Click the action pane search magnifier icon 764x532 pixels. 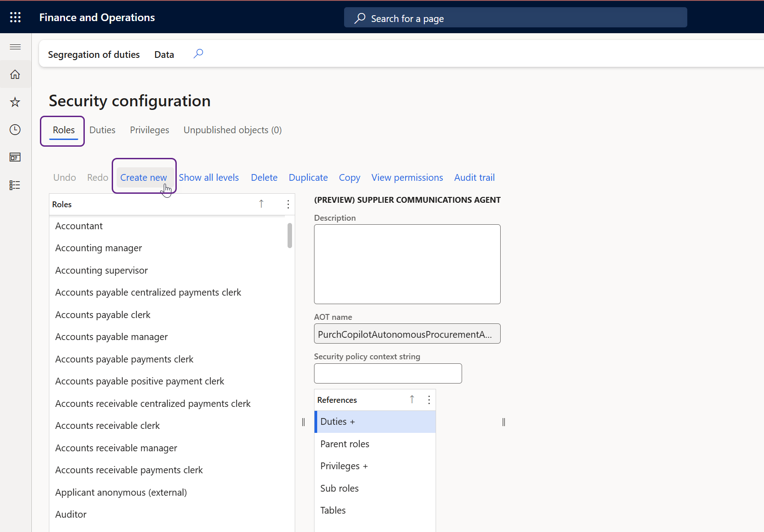[x=198, y=54]
